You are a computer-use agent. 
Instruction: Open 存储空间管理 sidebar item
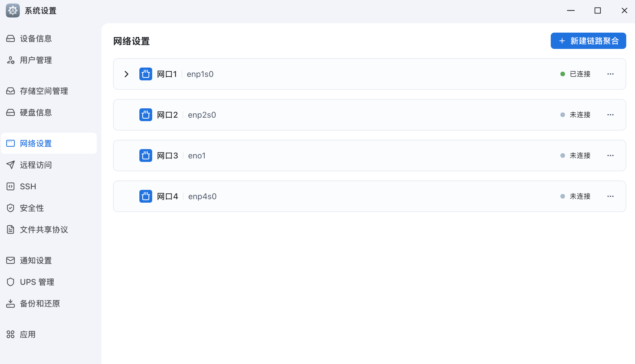44,91
